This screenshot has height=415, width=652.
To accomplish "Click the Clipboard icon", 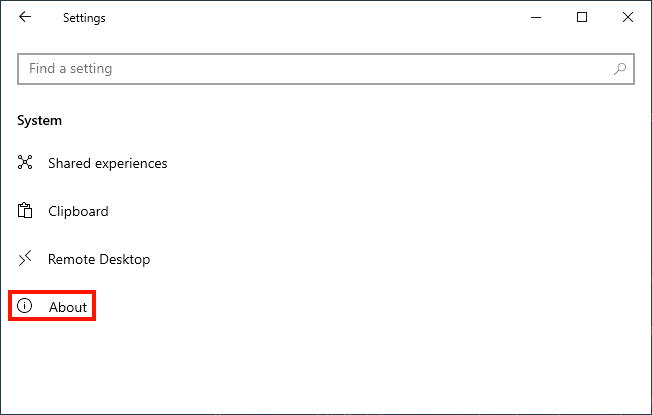I will tap(26, 211).
